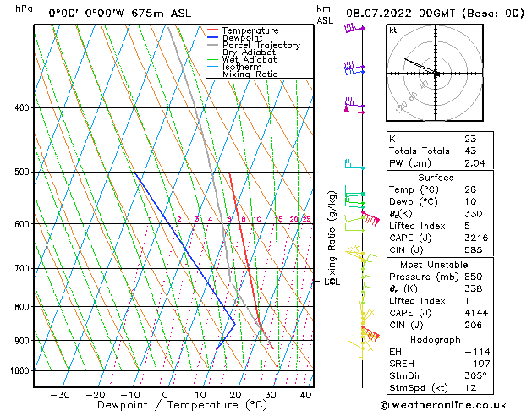Select the Dewpoint entry in the legend
532x411 pixels.
point(244,38)
